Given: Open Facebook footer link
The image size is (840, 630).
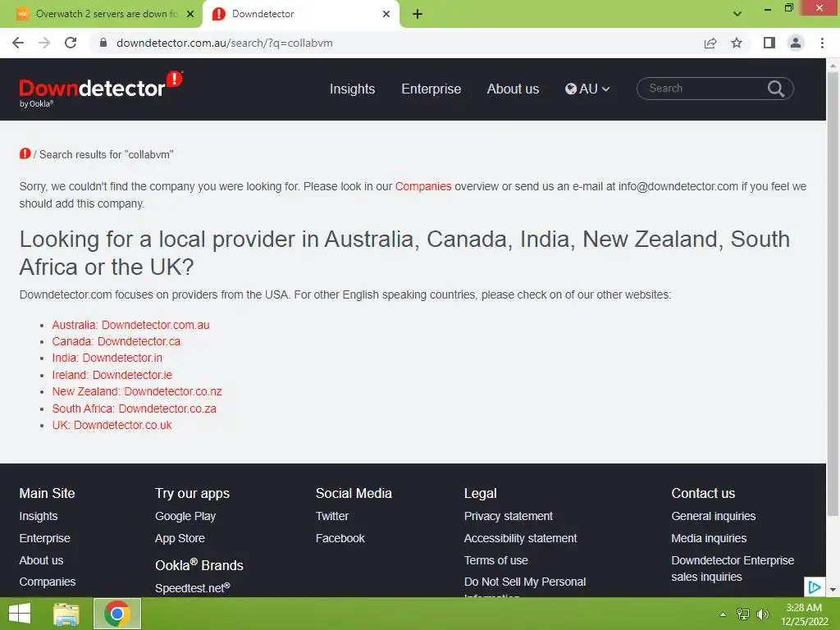Looking at the screenshot, I should click(340, 538).
